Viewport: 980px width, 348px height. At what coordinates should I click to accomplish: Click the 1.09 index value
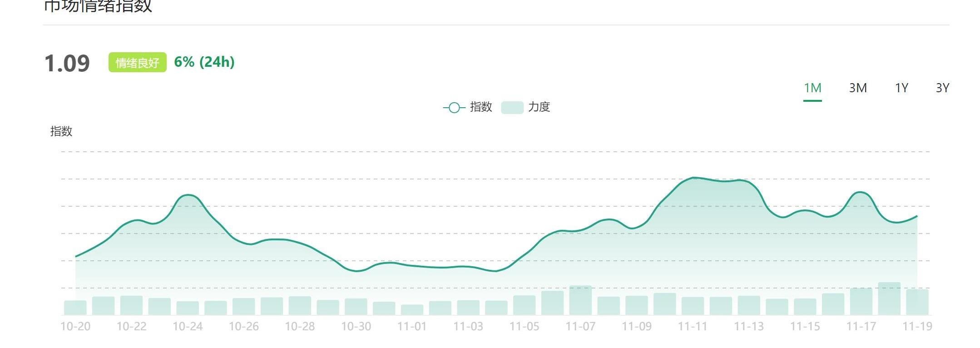tap(67, 63)
